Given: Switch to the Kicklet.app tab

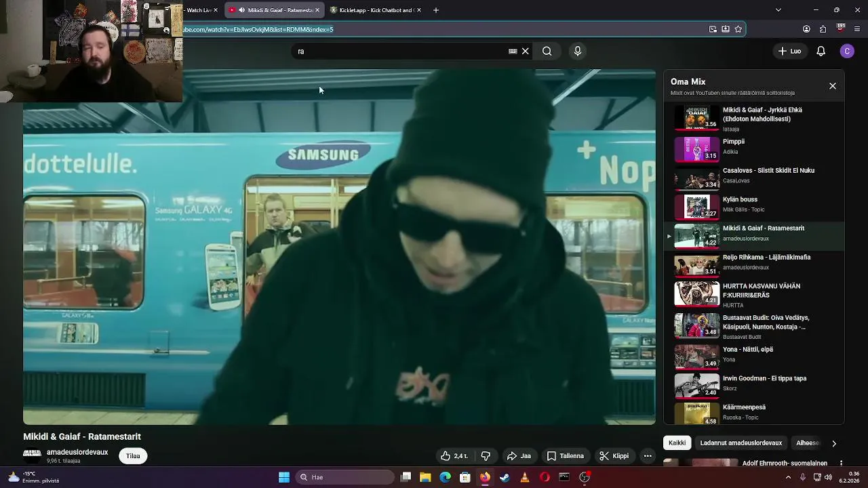Looking at the screenshot, I should pyautogui.click(x=375, y=10).
